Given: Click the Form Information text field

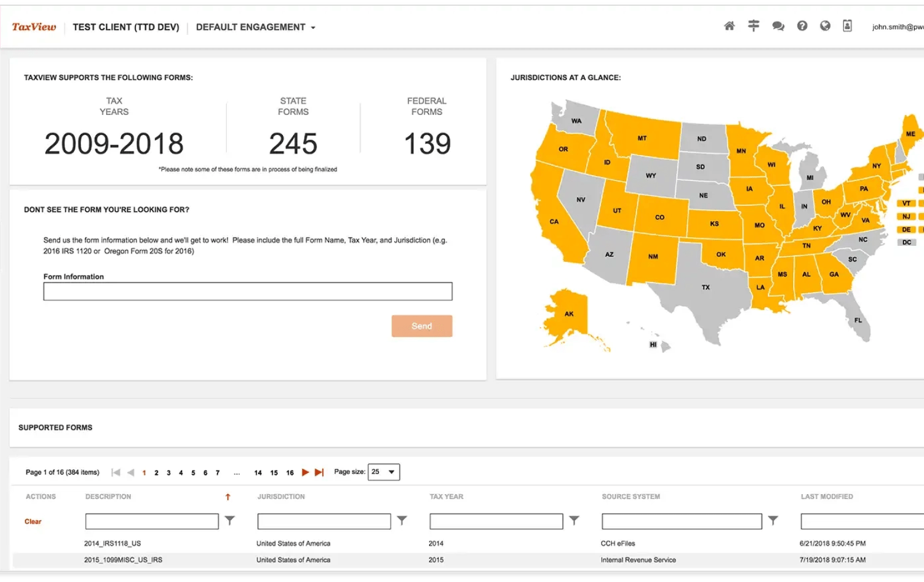Looking at the screenshot, I should point(247,291).
